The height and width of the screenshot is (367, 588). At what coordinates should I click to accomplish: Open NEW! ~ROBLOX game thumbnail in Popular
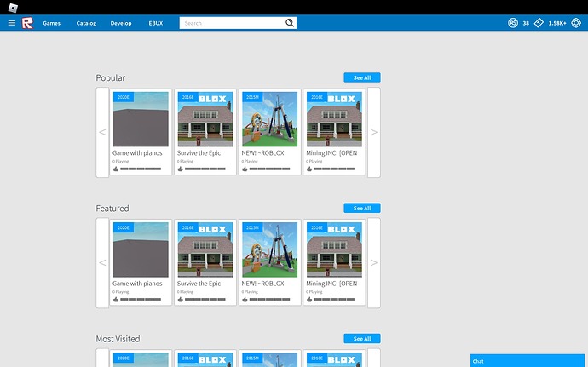coord(269,119)
